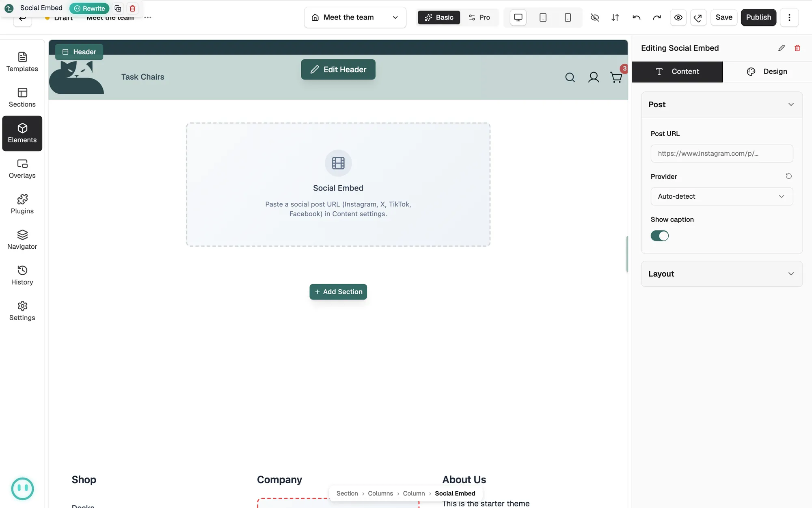This screenshot has height=508, width=812.
Task: Open the History panel
Action: pyautogui.click(x=22, y=276)
